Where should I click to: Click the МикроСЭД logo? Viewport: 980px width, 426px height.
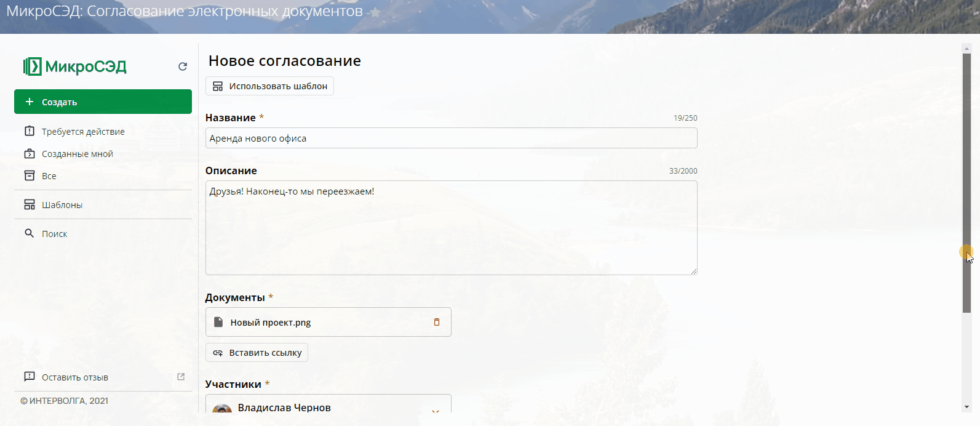(x=75, y=66)
